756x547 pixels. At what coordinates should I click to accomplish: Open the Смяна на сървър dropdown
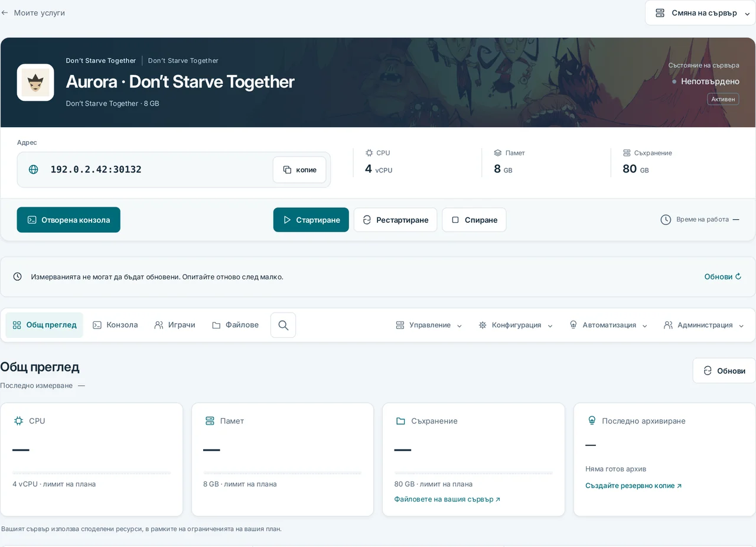pyautogui.click(x=700, y=13)
